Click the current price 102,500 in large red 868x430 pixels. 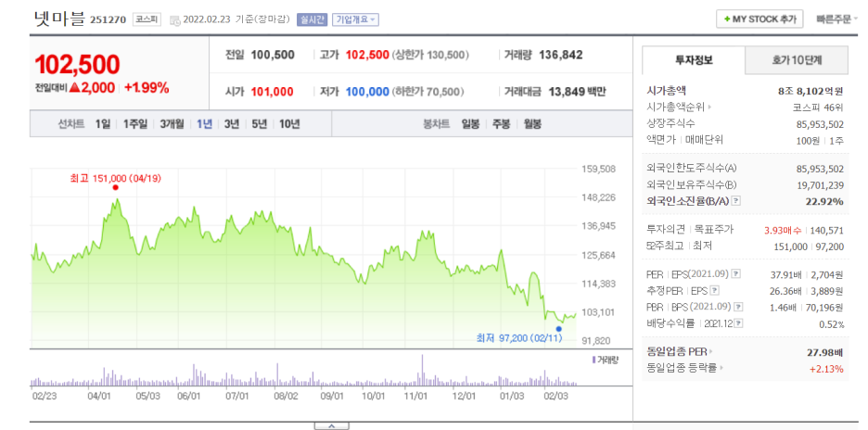coord(78,65)
